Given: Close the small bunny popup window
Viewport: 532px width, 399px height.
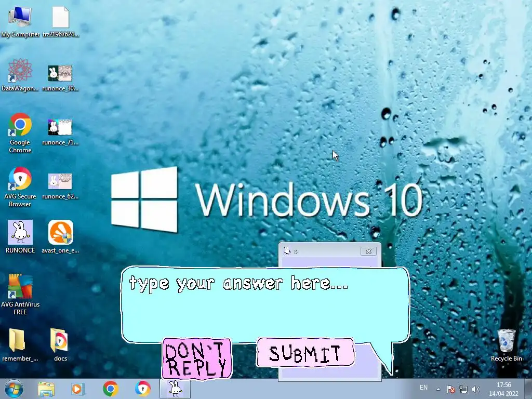Looking at the screenshot, I should click(x=368, y=251).
